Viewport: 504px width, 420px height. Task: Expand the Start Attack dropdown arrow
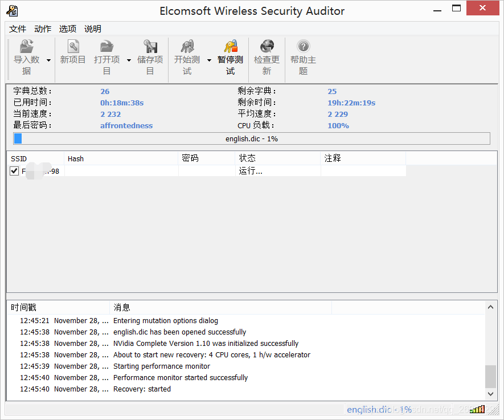click(x=209, y=60)
